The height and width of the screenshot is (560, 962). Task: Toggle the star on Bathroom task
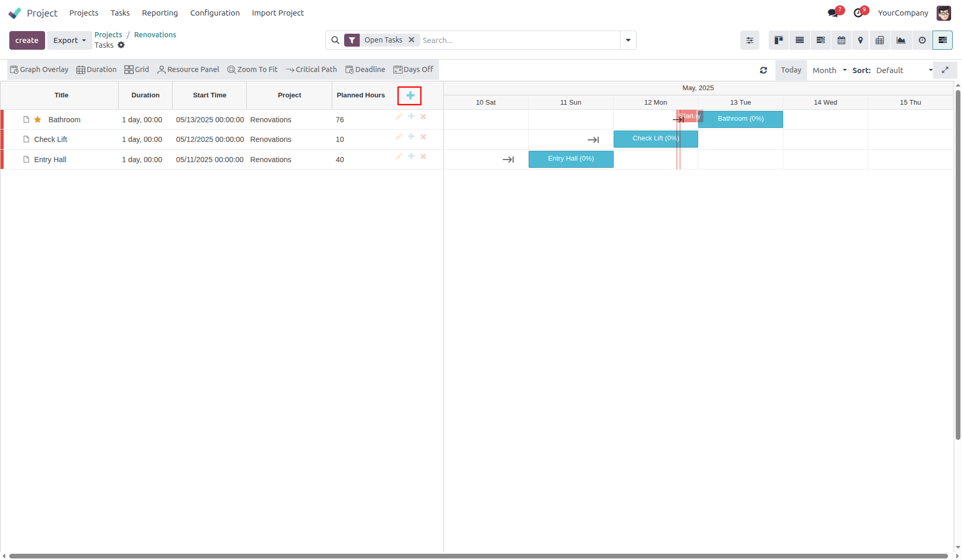pyautogui.click(x=38, y=120)
